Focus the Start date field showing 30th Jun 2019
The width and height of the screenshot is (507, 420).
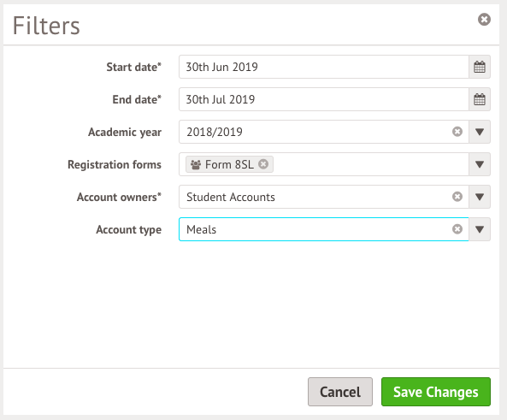pyautogui.click(x=324, y=67)
